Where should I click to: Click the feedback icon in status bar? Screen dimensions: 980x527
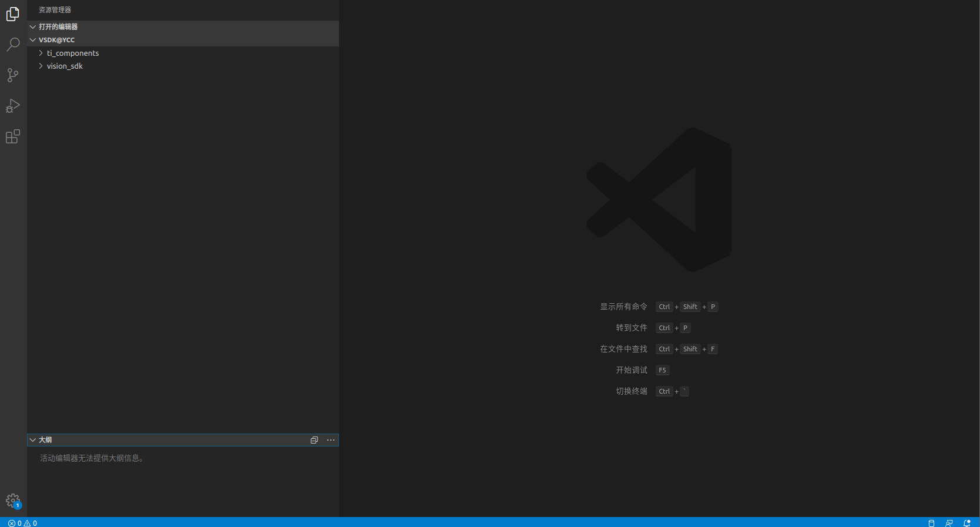949,523
